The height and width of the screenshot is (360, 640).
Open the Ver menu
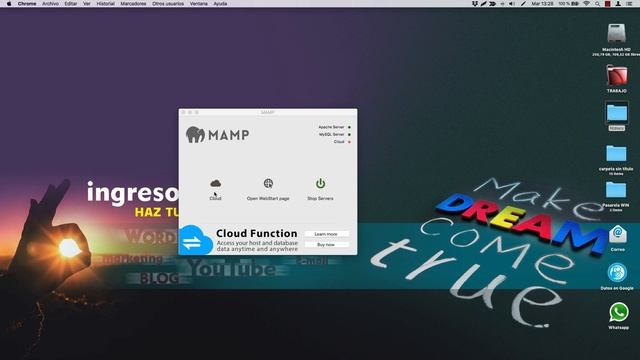click(87, 4)
